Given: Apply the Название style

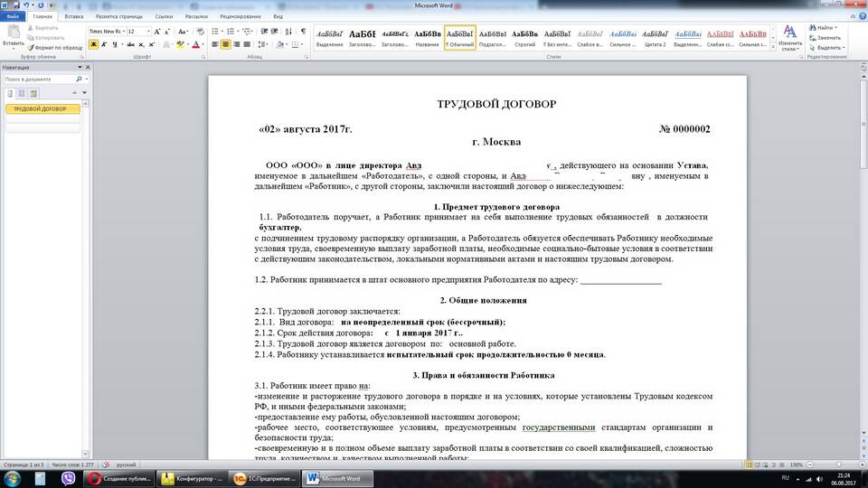Looking at the screenshot, I should pos(428,38).
